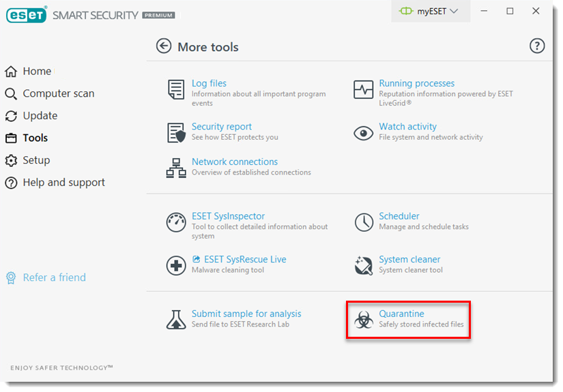Click 'File system and network activity' text

point(431,137)
